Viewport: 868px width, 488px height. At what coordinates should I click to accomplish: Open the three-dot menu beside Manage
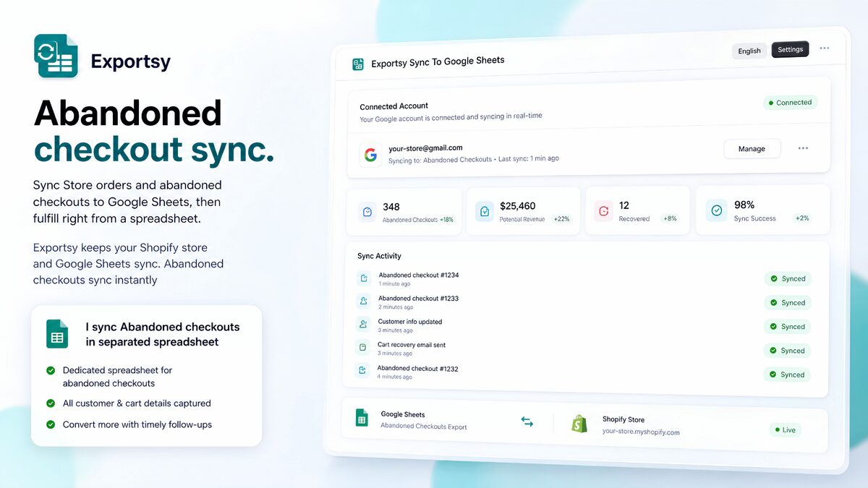click(803, 148)
